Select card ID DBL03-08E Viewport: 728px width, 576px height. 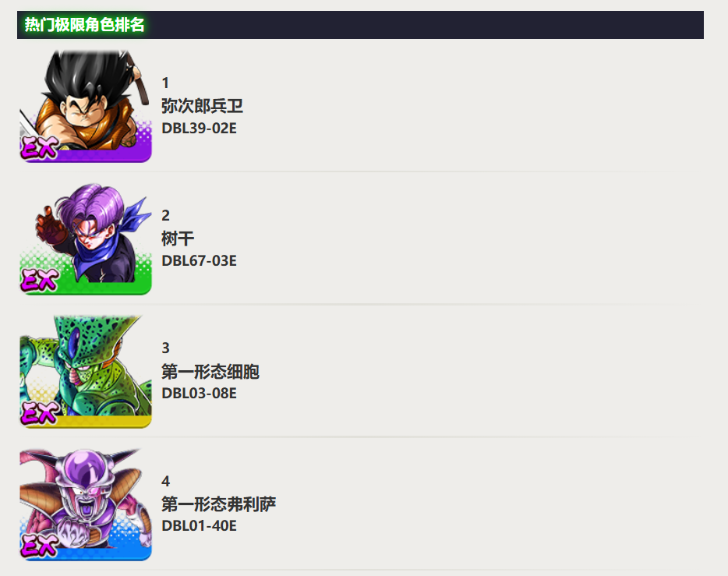click(199, 394)
